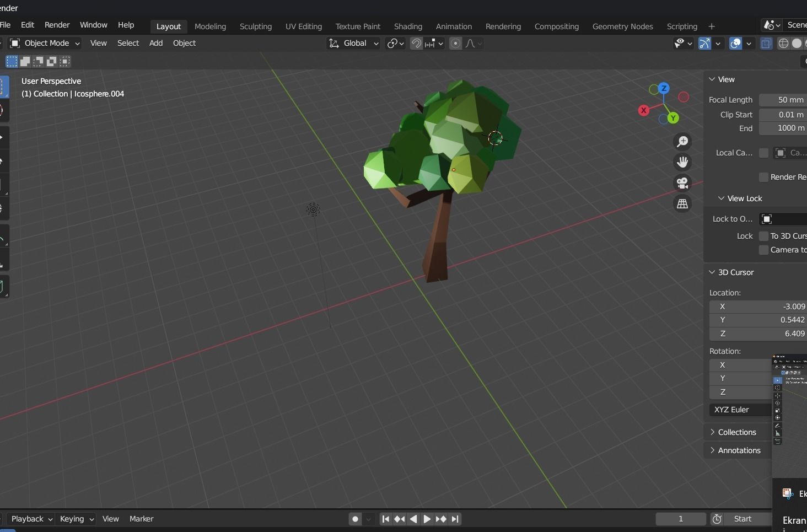Check Lock Camera to View

tap(763, 250)
